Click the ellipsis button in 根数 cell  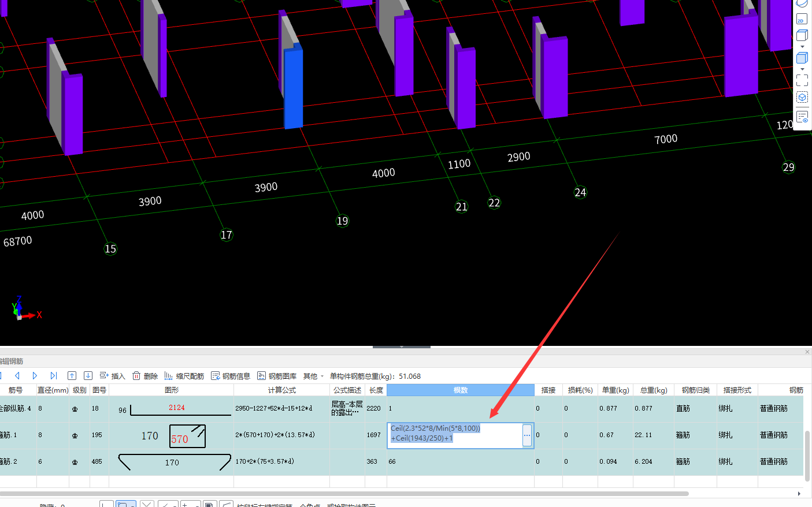(527, 435)
